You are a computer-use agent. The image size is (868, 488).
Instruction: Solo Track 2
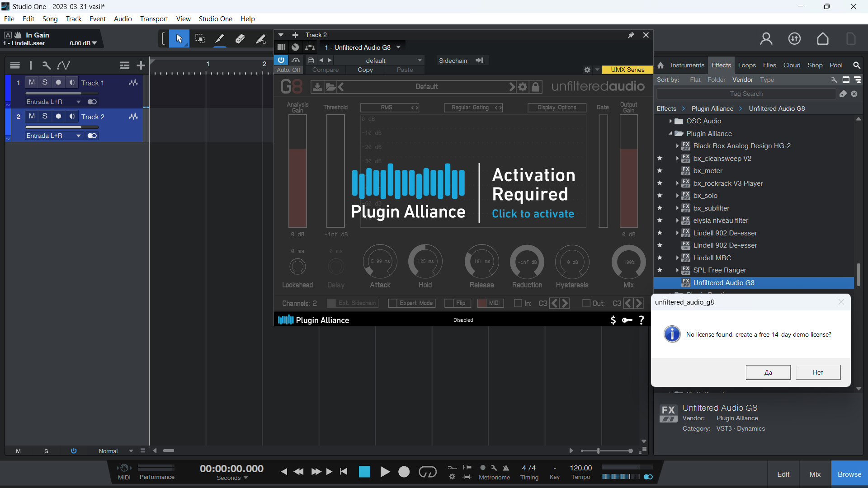pos(45,116)
